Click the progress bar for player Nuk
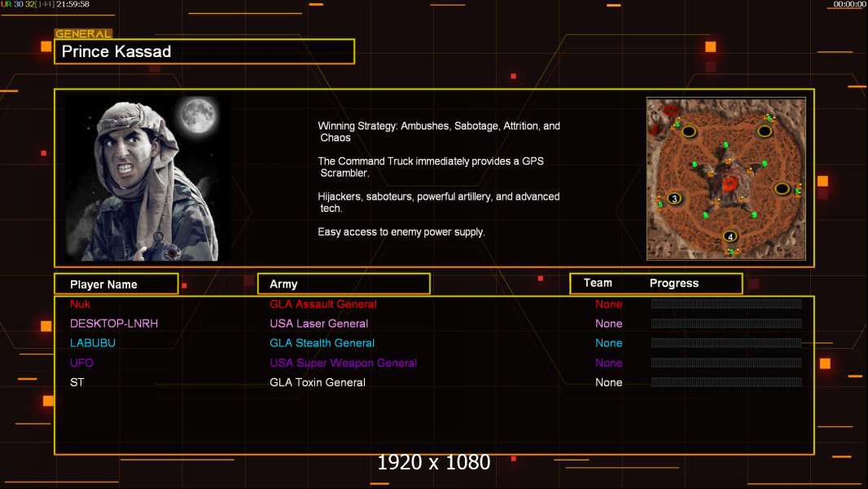 [x=726, y=304]
